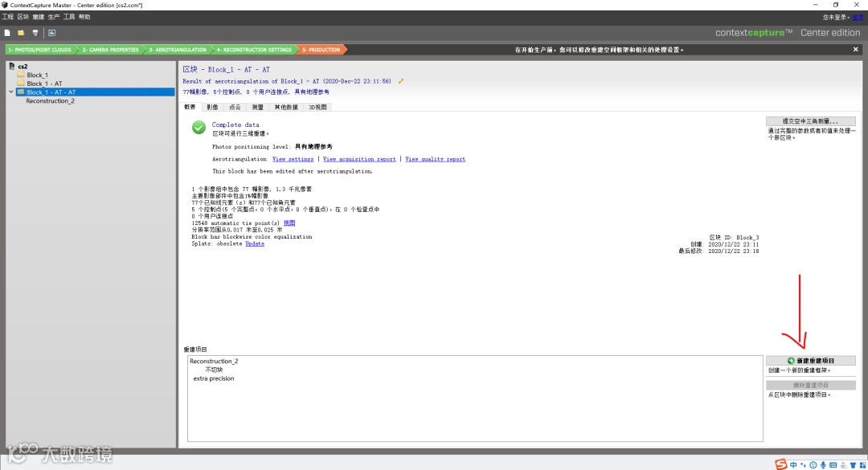The width and height of the screenshot is (868, 470).
Task: Click the Open project folder icon
Action: click(21, 33)
